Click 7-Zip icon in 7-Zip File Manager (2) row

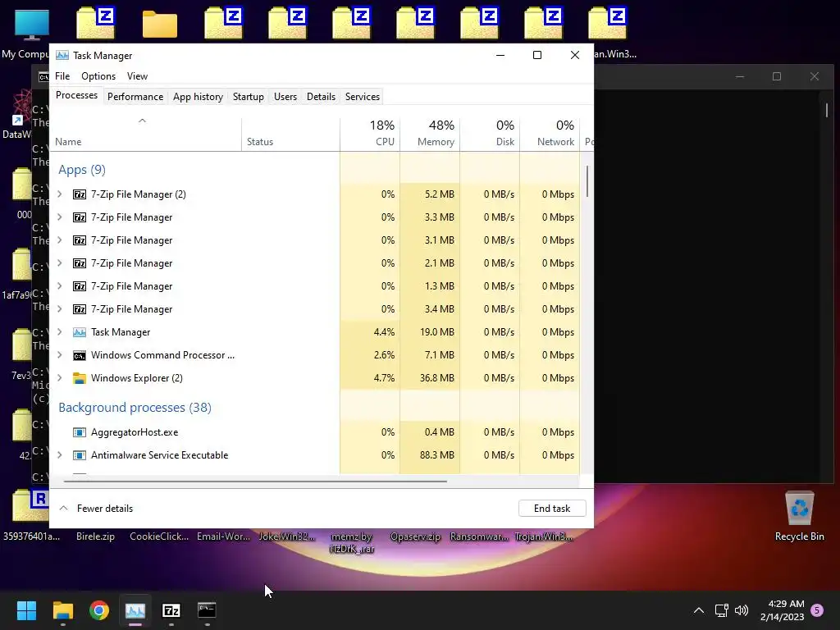click(x=80, y=194)
